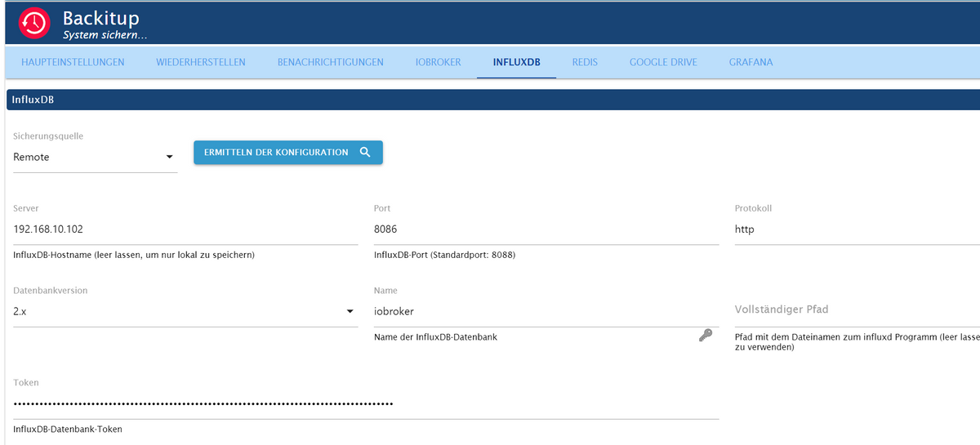The height and width of the screenshot is (445, 980).
Task: Click the InfluxDB section header bar
Action: click(x=492, y=100)
